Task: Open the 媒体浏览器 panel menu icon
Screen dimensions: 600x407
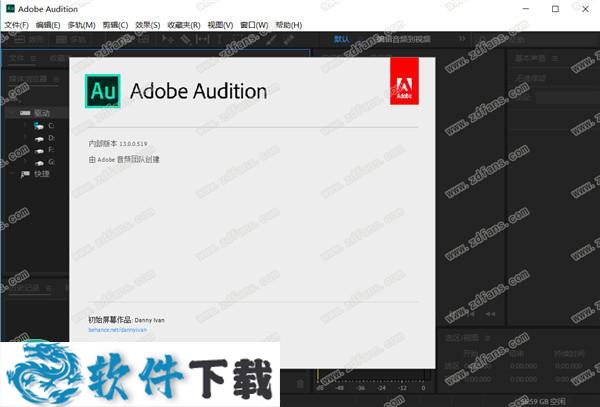Action: 56,79
